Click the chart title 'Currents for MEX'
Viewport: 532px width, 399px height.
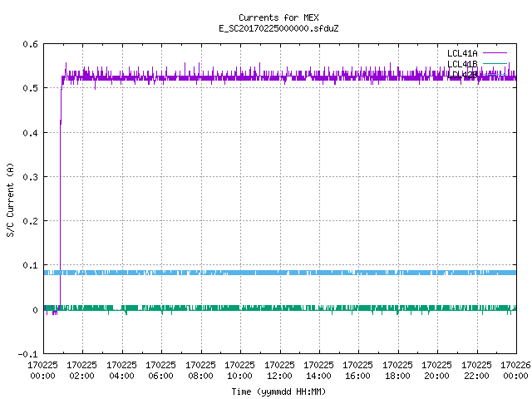coord(278,17)
